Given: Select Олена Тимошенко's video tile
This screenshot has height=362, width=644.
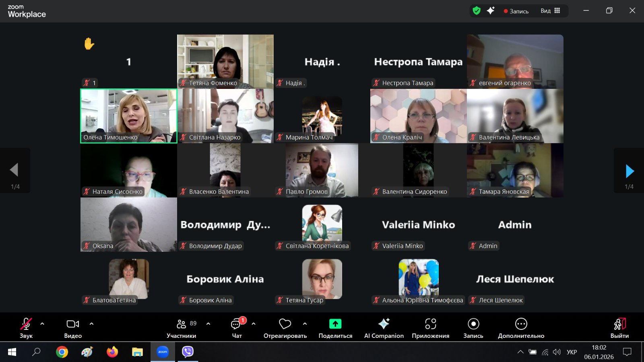Looking at the screenshot, I should coord(129,116).
